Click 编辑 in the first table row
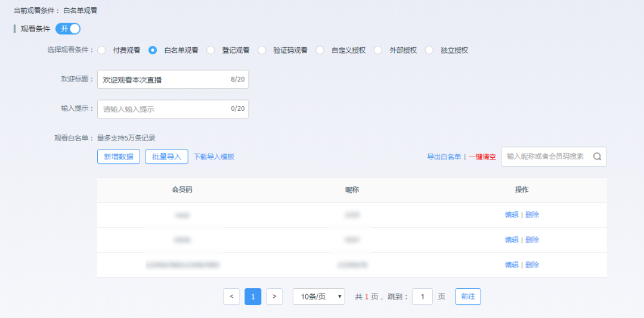The image size is (644, 318). click(512, 215)
